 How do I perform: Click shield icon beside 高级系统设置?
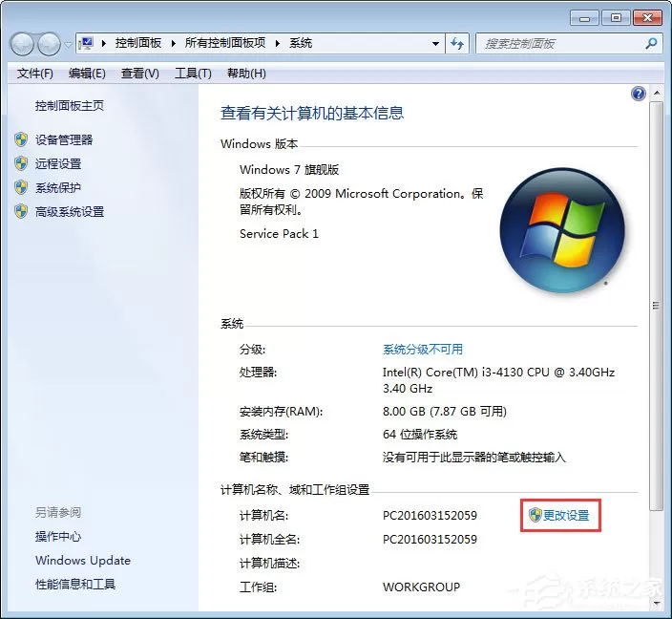pyautogui.click(x=21, y=211)
